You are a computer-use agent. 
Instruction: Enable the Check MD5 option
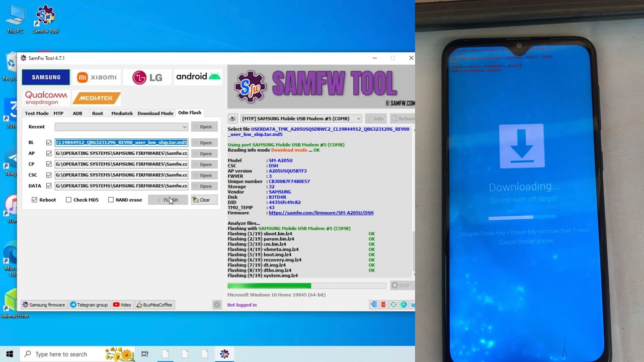68,200
